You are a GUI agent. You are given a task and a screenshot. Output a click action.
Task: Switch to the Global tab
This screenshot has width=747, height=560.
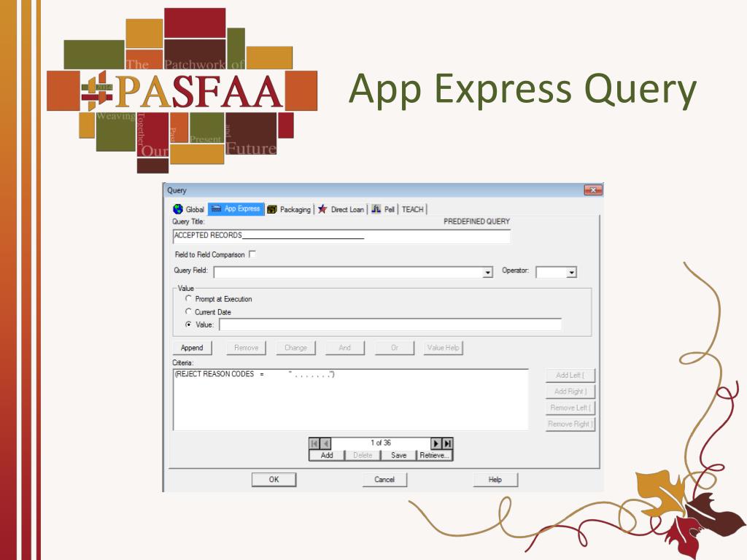[189, 209]
